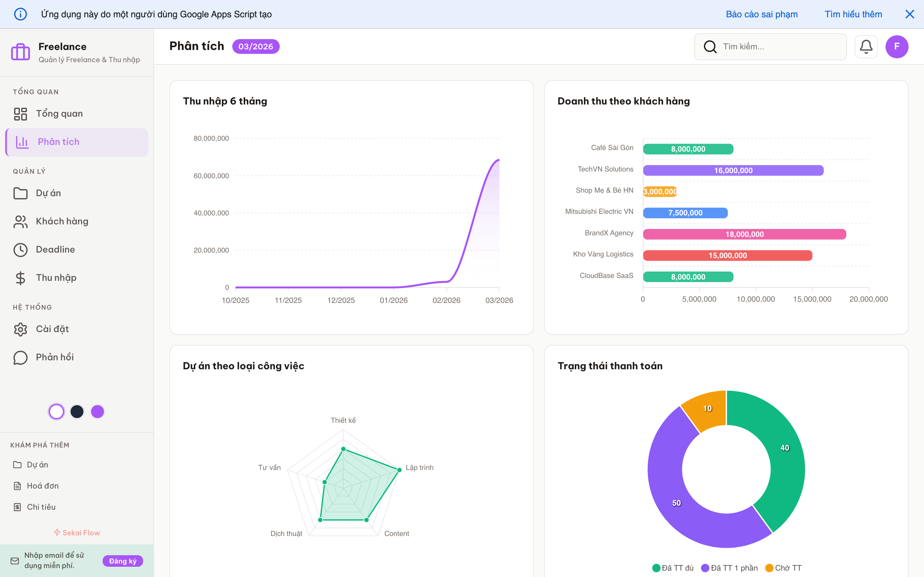Click the Deadline clock icon
Viewport: 924px width, 577px height.
pos(20,250)
